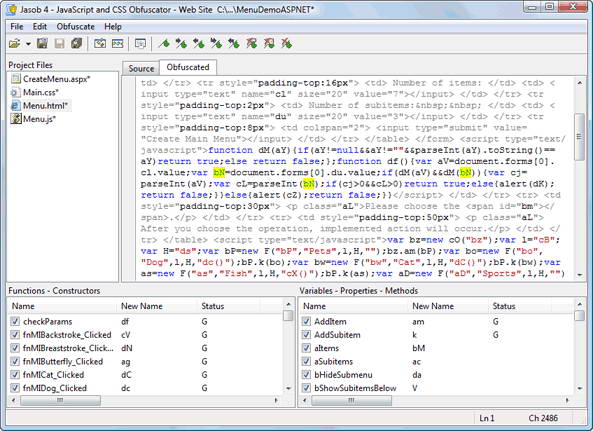The width and height of the screenshot is (593, 431).
Task: Toggle the fnMICat_Clicked checkbox
Action: (15, 375)
